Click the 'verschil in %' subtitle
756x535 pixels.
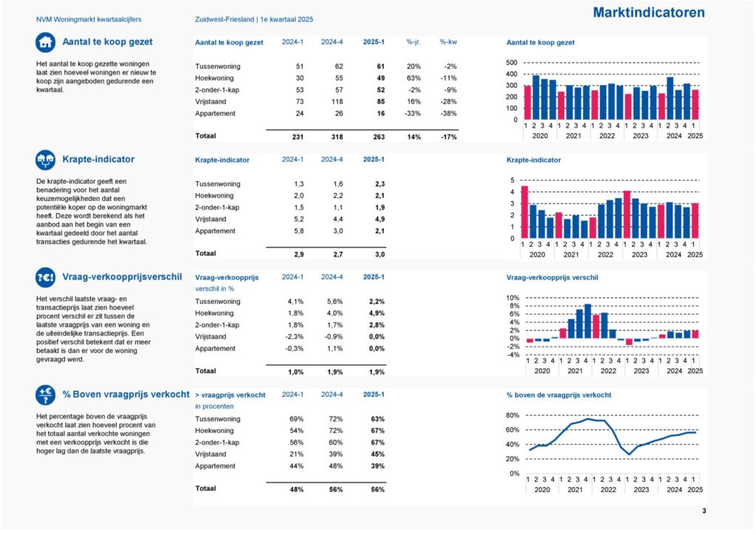point(215,289)
